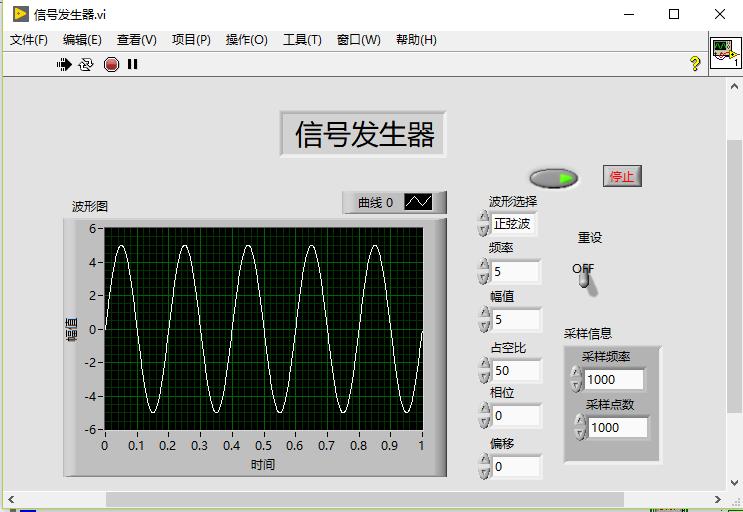Click the 偏移 input field showing 0

tap(516, 467)
